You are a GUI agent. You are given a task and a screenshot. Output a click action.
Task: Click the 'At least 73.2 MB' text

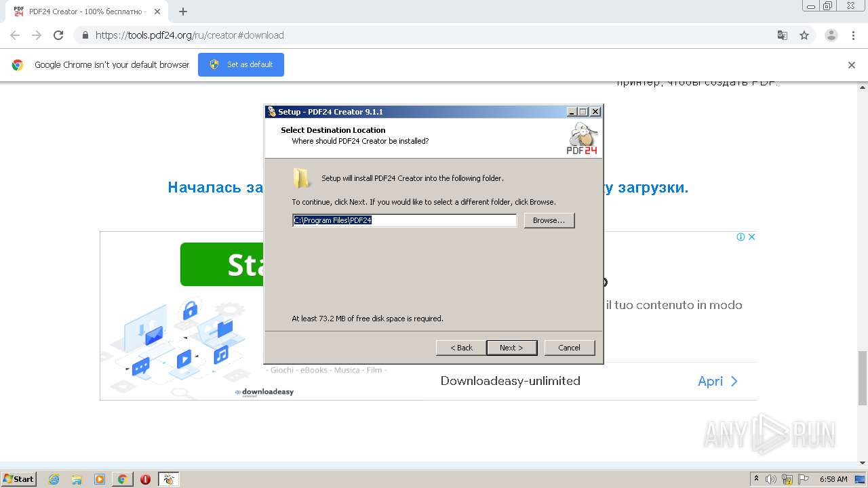[368, 319]
